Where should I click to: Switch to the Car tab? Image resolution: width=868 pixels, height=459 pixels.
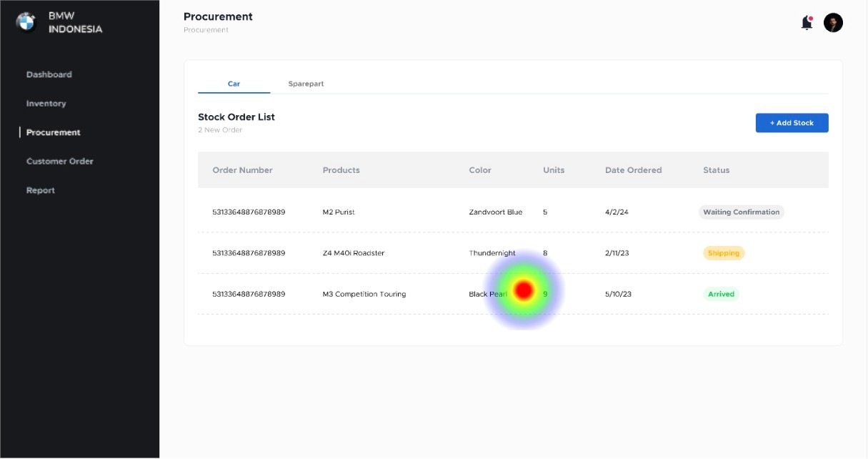click(234, 84)
